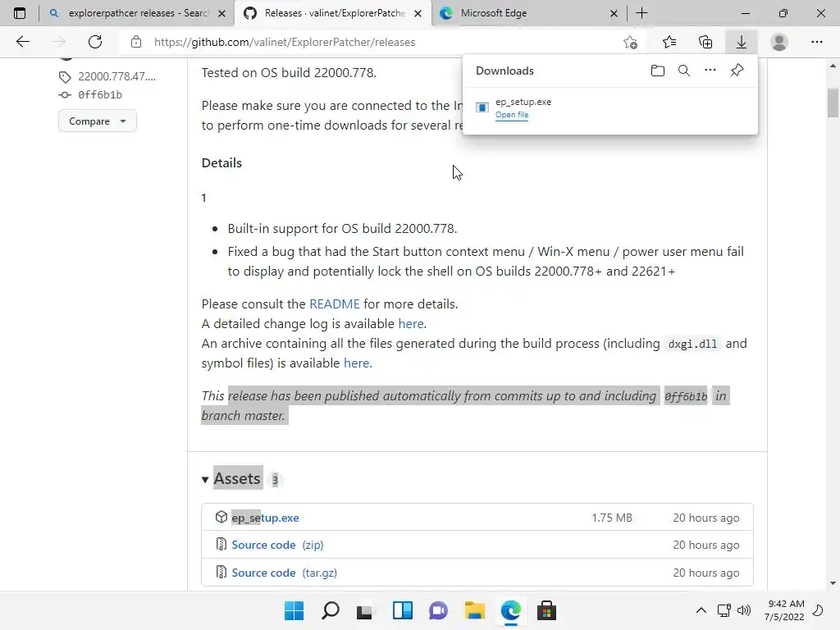Open the Windows Start menu
Image resolution: width=840 pixels, height=630 pixels.
coord(294,610)
